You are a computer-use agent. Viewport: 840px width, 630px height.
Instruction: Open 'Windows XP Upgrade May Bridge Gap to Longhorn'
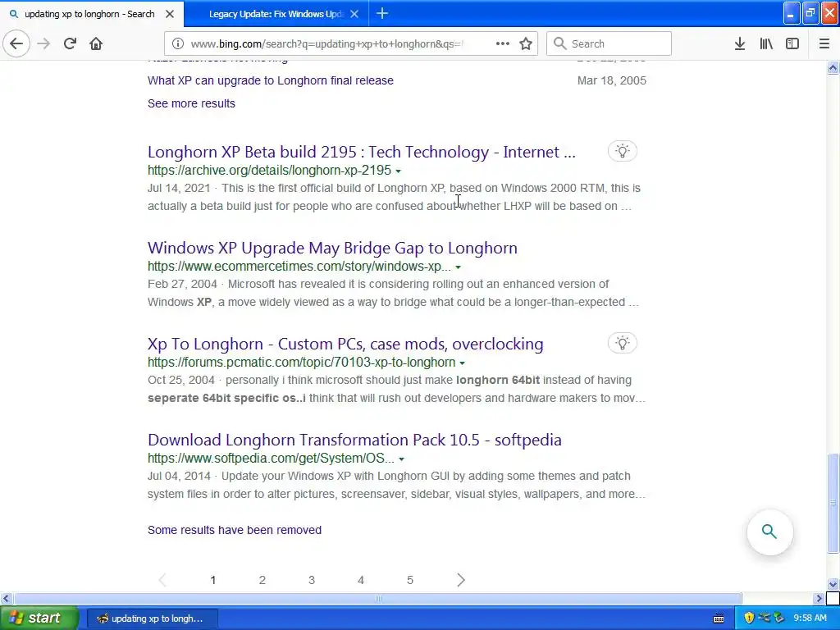pos(332,248)
